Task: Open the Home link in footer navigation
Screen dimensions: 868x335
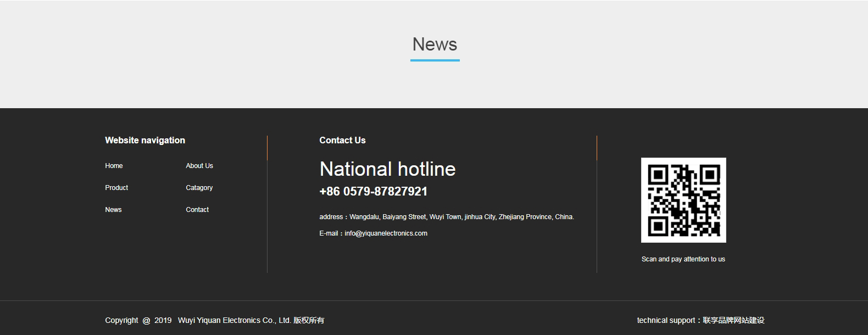Action: 114,166
